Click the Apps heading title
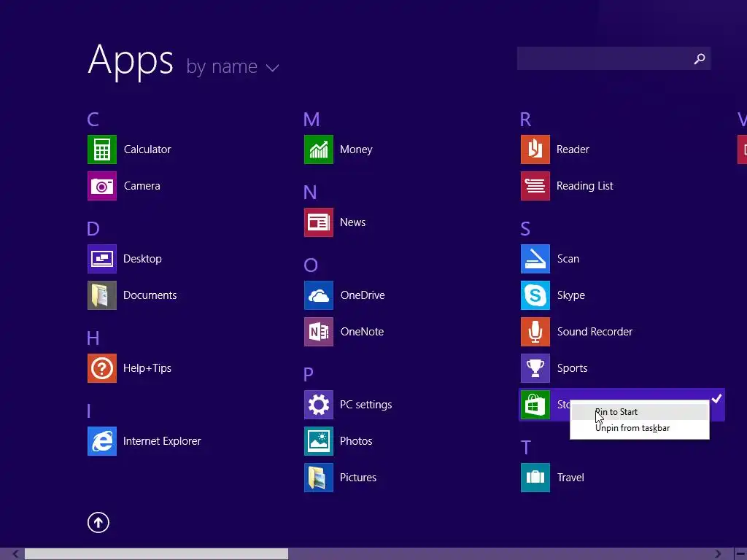This screenshot has width=747, height=560. tap(131, 61)
